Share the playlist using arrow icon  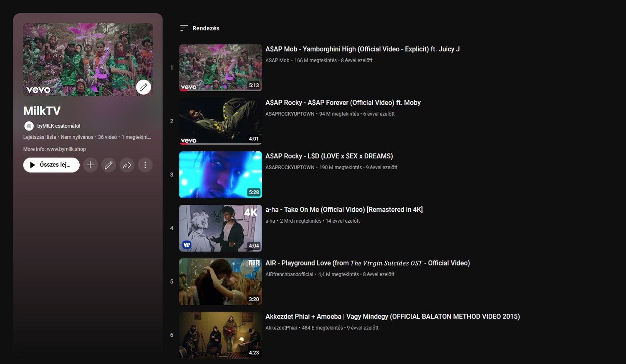(127, 165)
